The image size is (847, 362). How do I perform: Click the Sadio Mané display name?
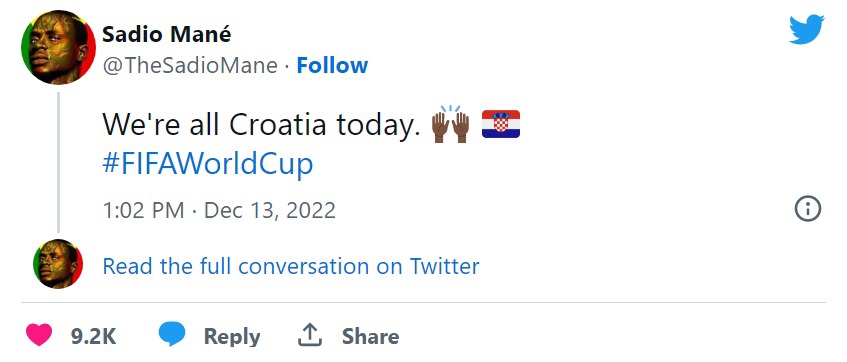tap(166, 35)
